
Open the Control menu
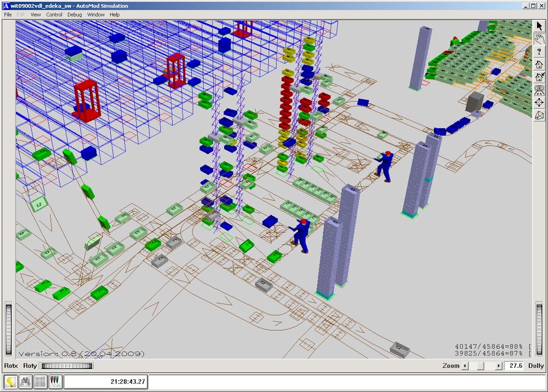pos(54,15)
